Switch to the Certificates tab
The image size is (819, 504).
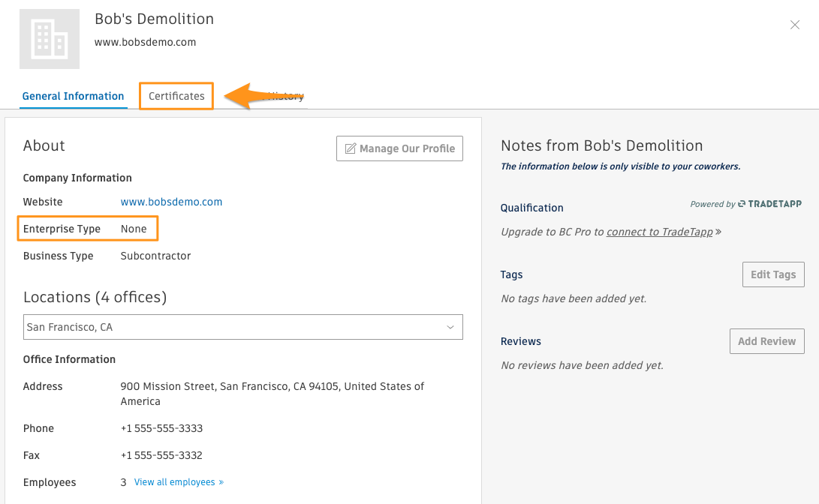pyautogui.click(x=176, y=96)
